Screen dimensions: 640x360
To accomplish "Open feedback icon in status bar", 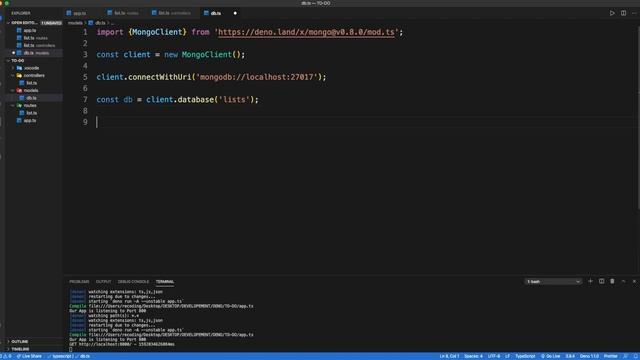I will click(x=626, y=356).
